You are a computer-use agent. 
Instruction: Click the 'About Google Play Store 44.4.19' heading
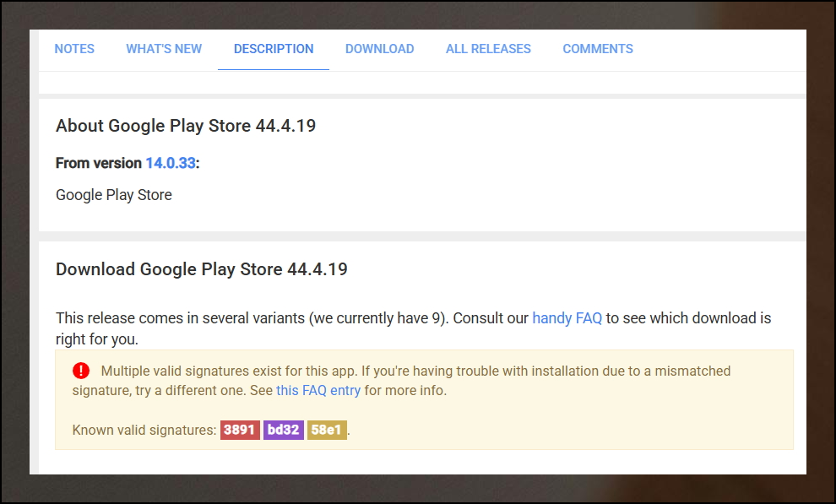coord(186,126)
